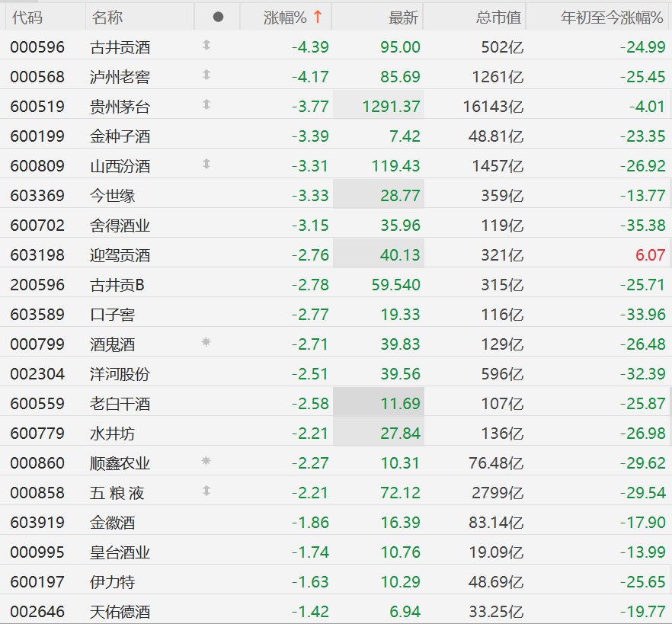The width and height of the screenshot is (672, 624).
Task: Select stock name 水井坊
Action: (x=112, y=434)
